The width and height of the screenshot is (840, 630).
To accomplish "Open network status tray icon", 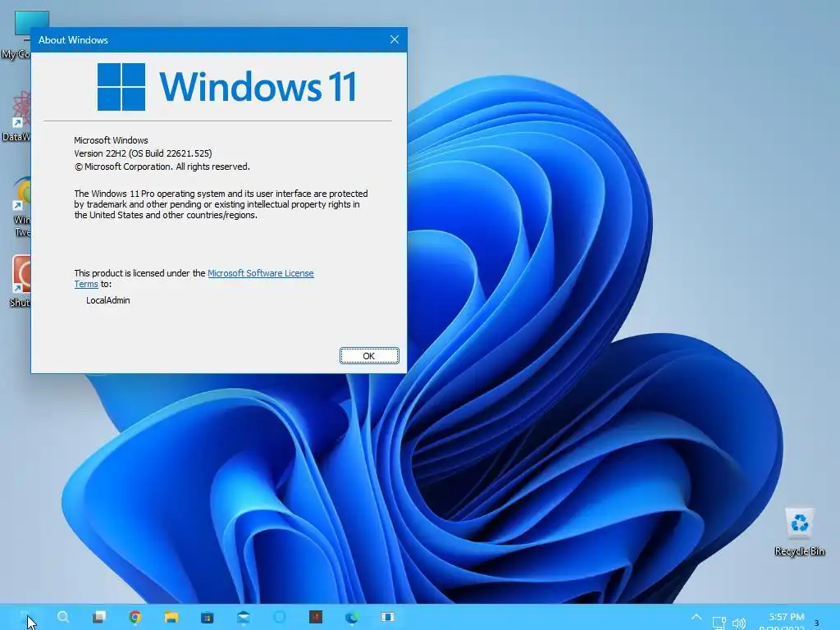I will coord(719,623).
